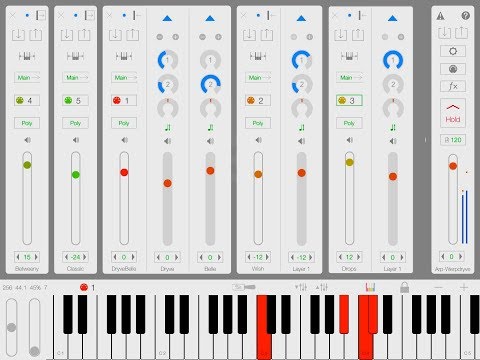This screenshot has width=480, height=360.
Task: Open the gear settings button on master strip
Action: pos(453,51)
